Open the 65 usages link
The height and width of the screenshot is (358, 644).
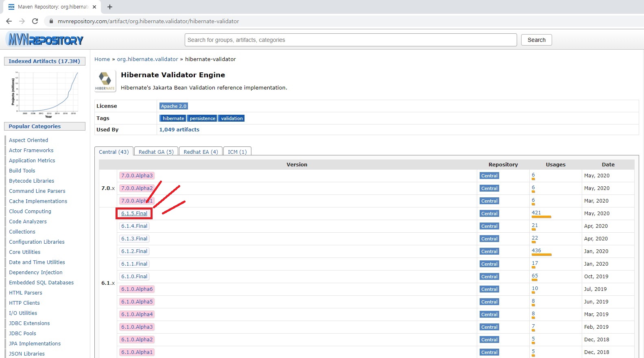(x=535, y=276)
